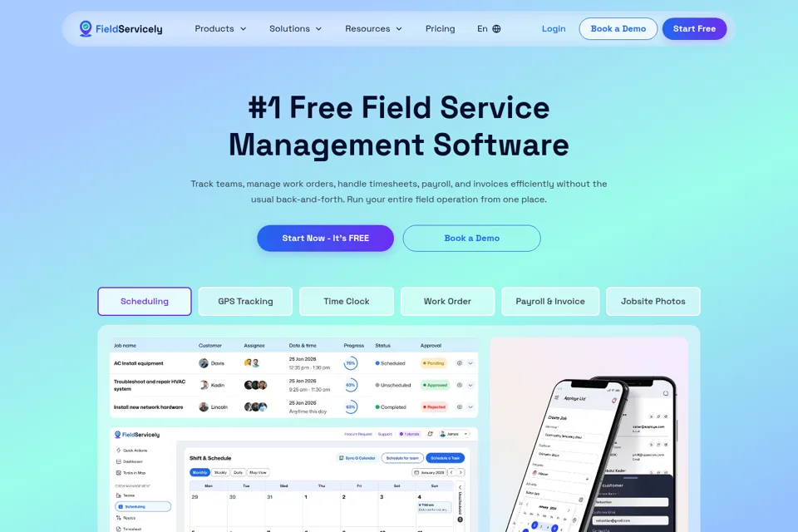Open the James user dropdown
798x532 pixels.
(454, 434)
